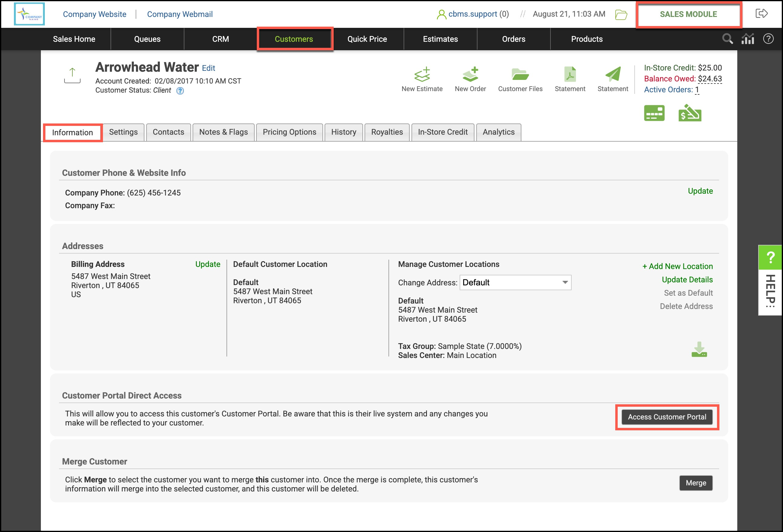Click the Add New Location link
This screenshot has height=532, width=783.
coord(677,266)
